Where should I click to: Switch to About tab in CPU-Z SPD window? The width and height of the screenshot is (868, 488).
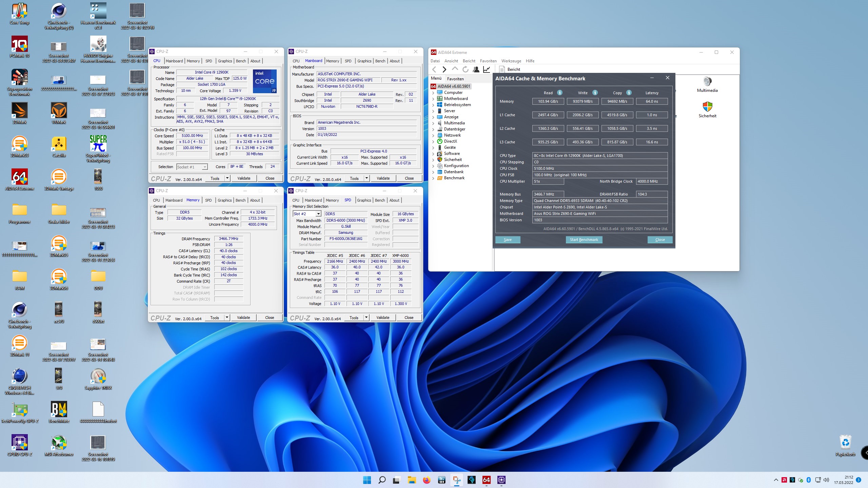point(394,200)
